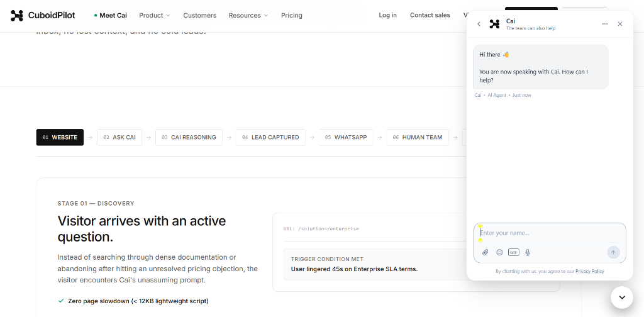Click 'The team can also help' subtitle
644x317 pixels.
click(531, 29)
